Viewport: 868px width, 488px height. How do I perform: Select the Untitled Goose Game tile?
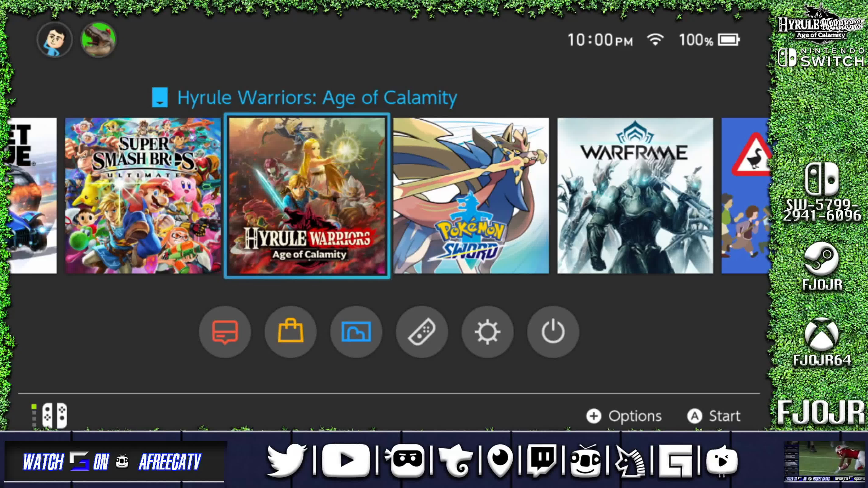(746, 196)
